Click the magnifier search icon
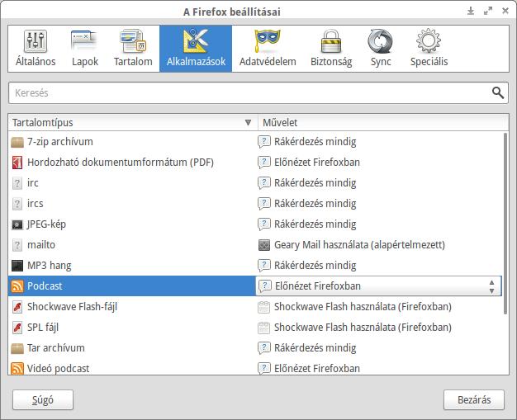517x420 pixels. pyautogui.click(x=497, y=93)
